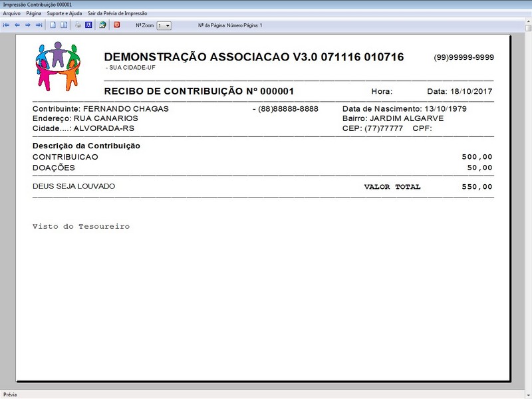Click the phone number (99)99999-9999
Image resolution: width=532 pixels, height=399 pixels.
tap(464, 57)
